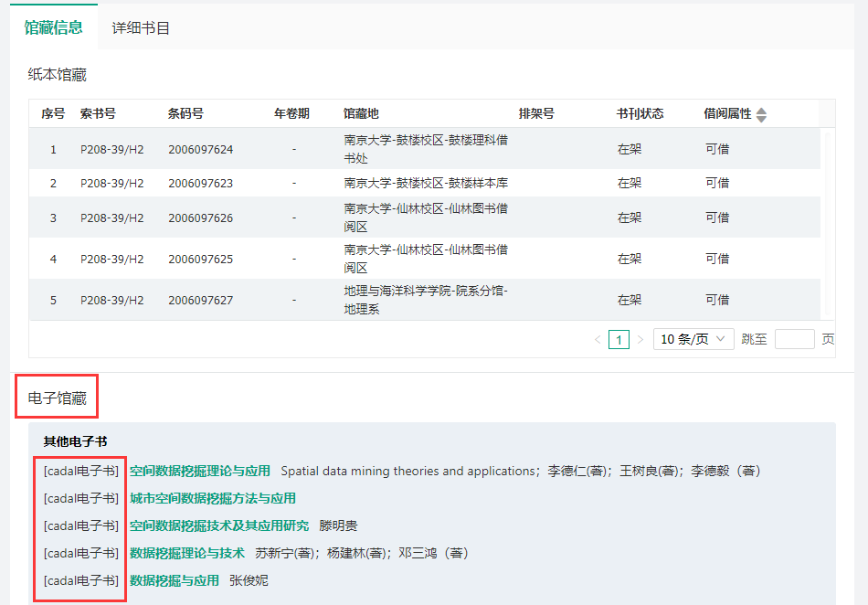This screenshot has height=605, width=868.
Task: Sort by 借阅属性 column sort arrows
Action: 761,114
